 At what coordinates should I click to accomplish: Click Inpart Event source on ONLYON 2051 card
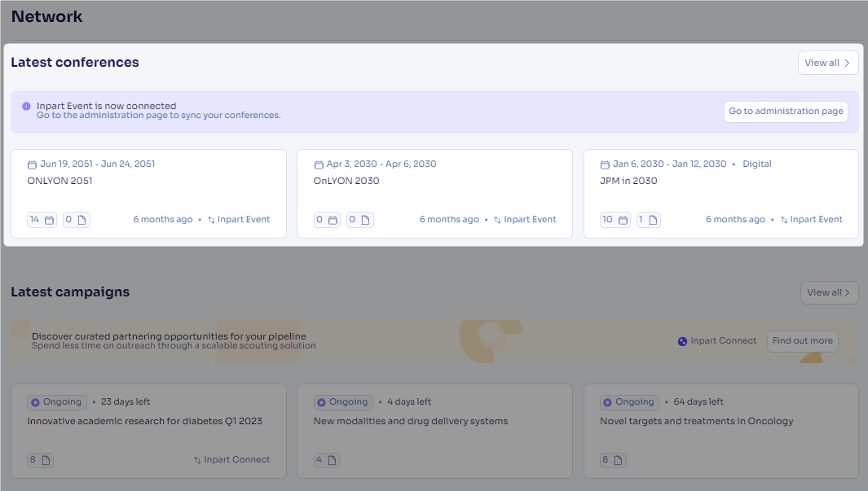[244, 220]
